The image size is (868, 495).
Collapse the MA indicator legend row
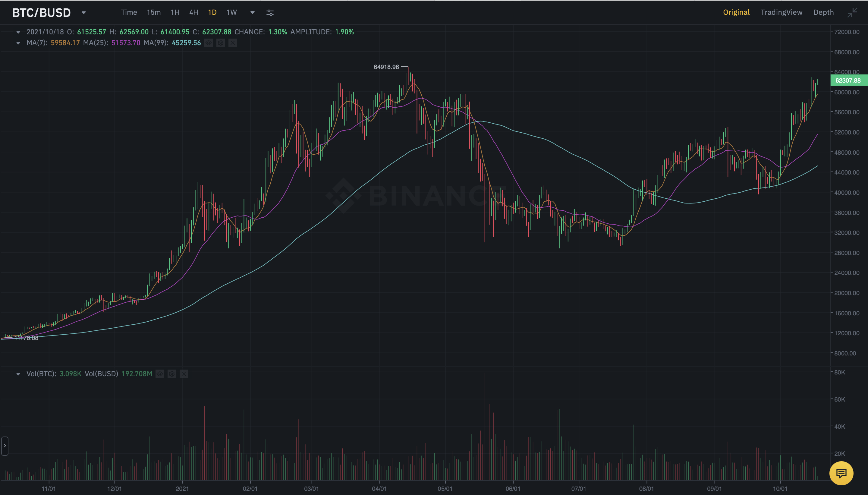point(18,43)
